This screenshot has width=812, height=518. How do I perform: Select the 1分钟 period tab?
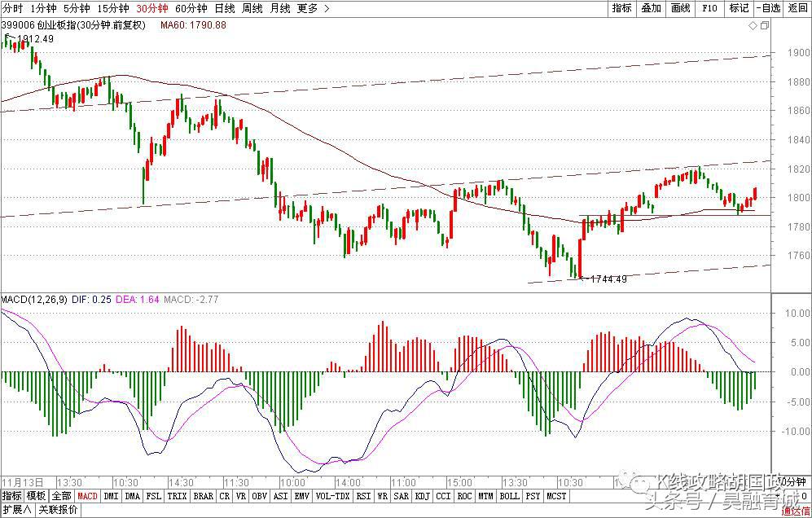tap(43, 8)
